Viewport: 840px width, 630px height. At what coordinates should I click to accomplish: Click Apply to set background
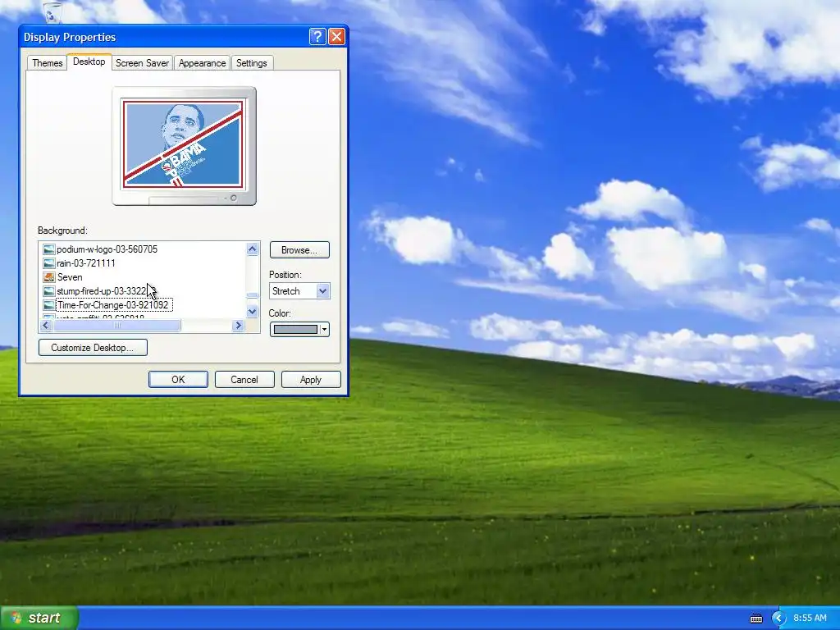tap(311, 379)
